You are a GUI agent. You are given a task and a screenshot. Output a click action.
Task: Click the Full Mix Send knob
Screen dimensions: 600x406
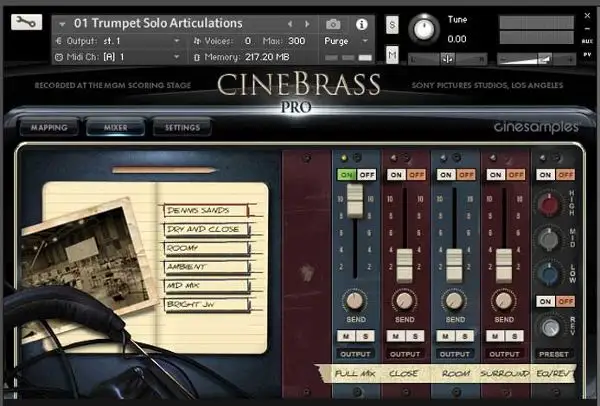[355, 300]
